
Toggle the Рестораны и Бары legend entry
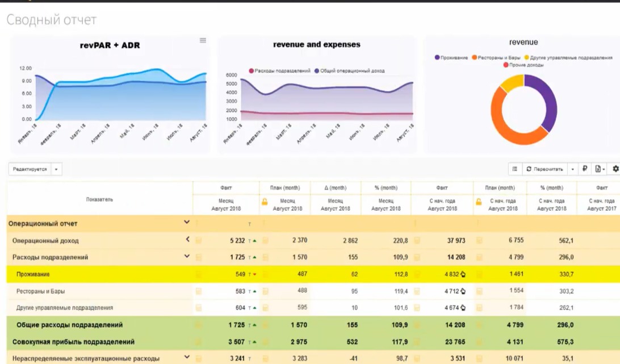coord(496,57)
